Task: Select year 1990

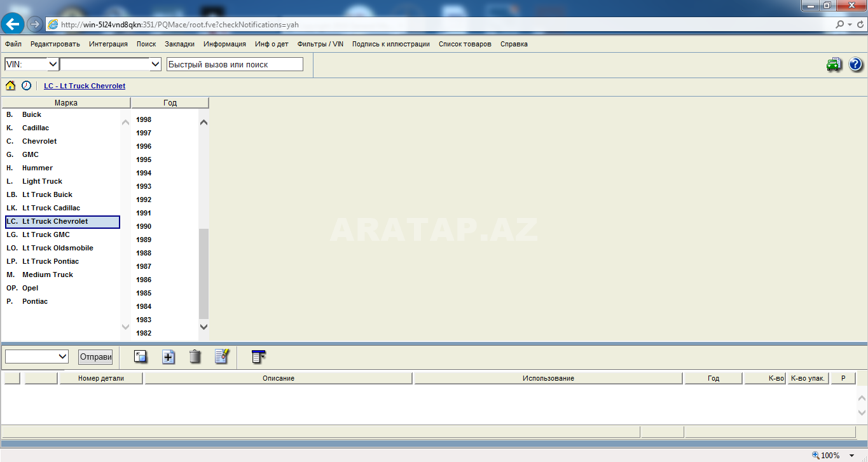Action: (144, 226)
